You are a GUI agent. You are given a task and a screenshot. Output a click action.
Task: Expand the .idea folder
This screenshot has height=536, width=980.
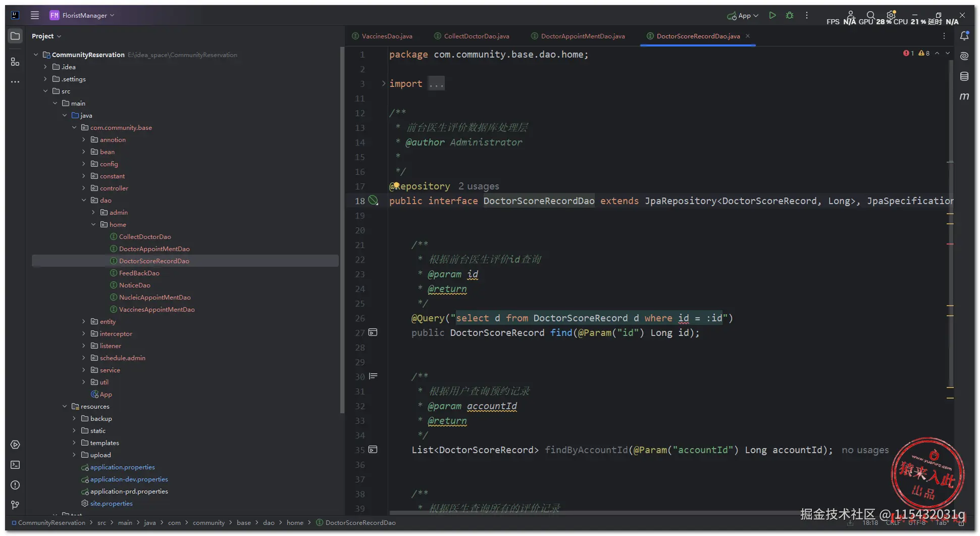(x=45, y=67)
